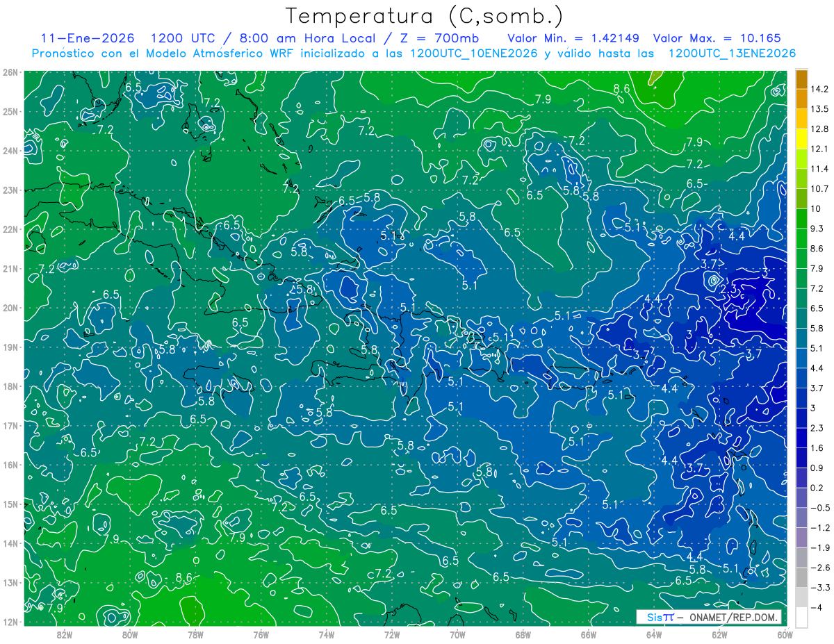Click the 13N latitude axis label

pos(10,582)
